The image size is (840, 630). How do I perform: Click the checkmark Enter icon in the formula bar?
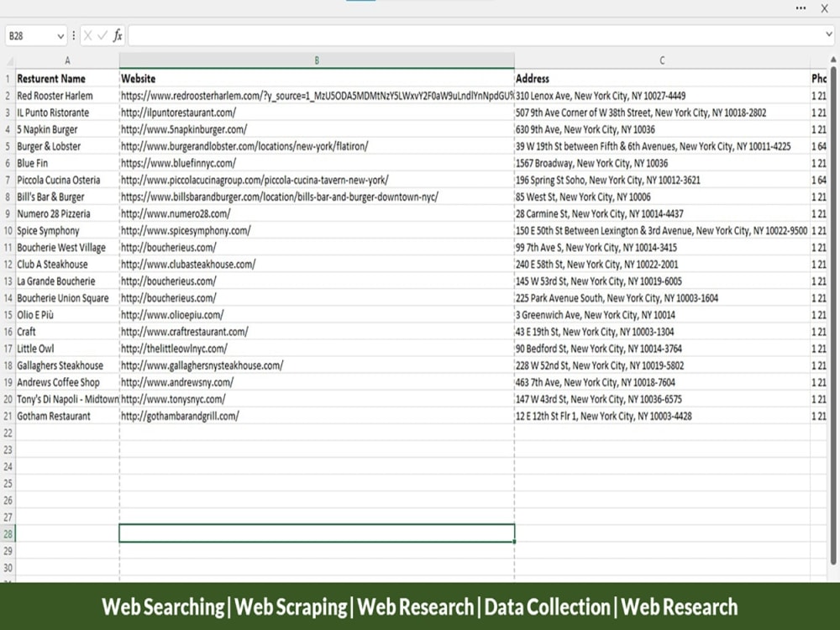point(102,35)
